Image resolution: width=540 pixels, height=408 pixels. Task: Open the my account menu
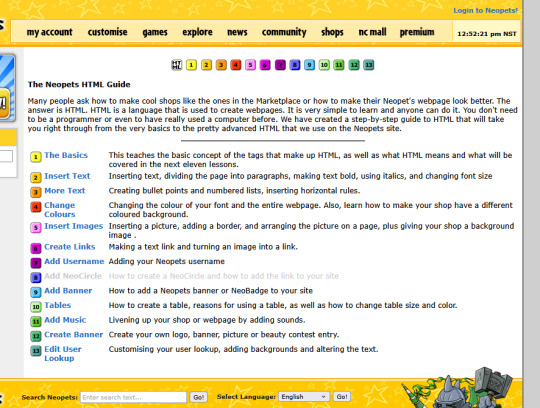point(50,32)
